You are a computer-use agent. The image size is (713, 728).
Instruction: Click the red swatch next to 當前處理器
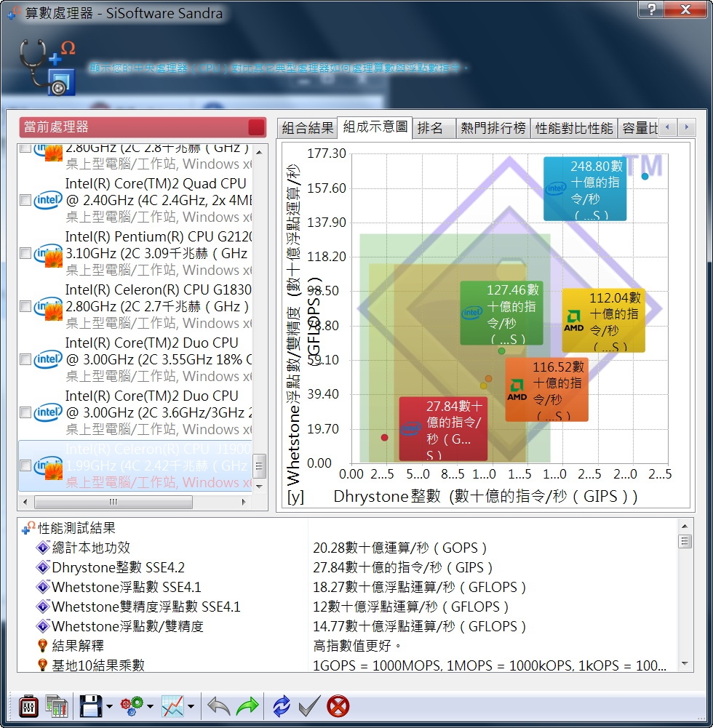[x=256, y=127]
